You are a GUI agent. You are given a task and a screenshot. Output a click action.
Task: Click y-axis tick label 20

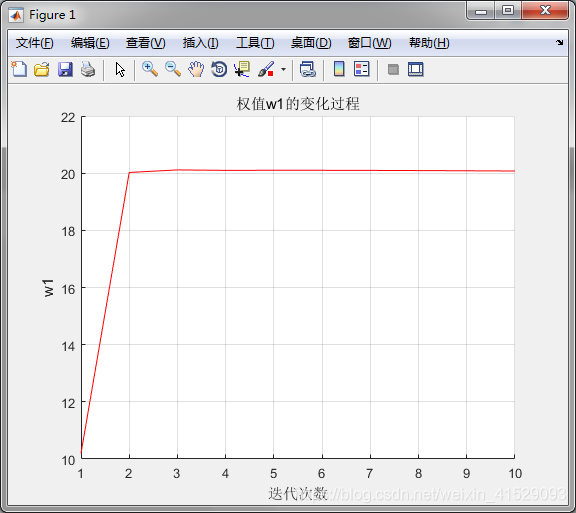68,175
